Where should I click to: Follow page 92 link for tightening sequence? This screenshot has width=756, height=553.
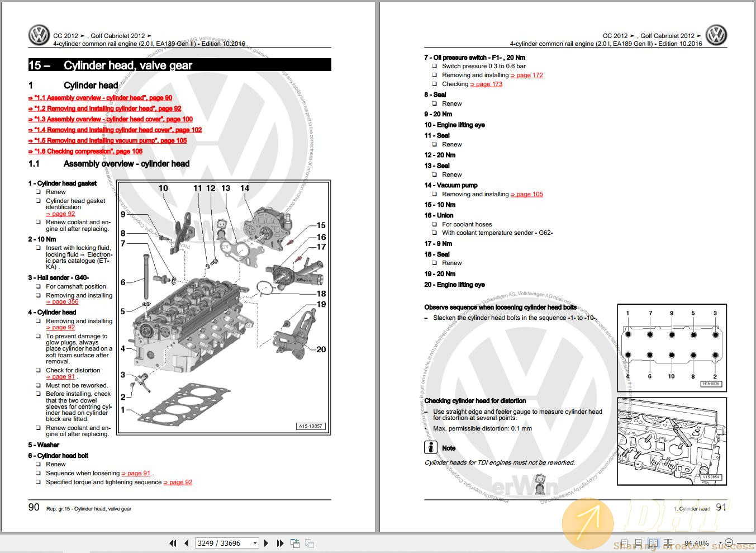[178, 482]
